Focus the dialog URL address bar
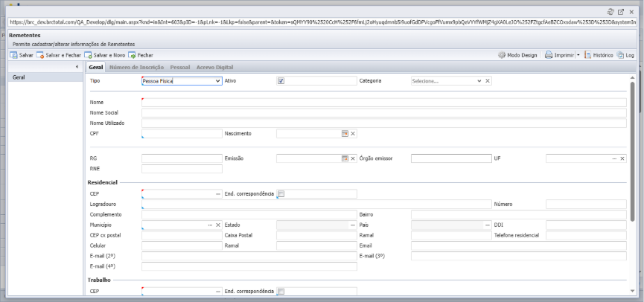The height and width of the screenshot is (302, 644). (x=322, y=22)
